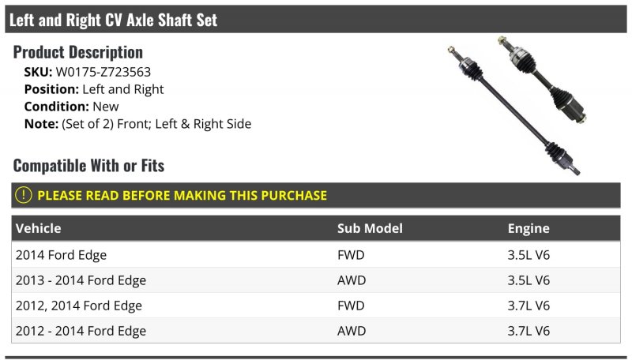Click the 2012 - 2014 Ford Edge row
632x364 pixels.
click(316, 331)
